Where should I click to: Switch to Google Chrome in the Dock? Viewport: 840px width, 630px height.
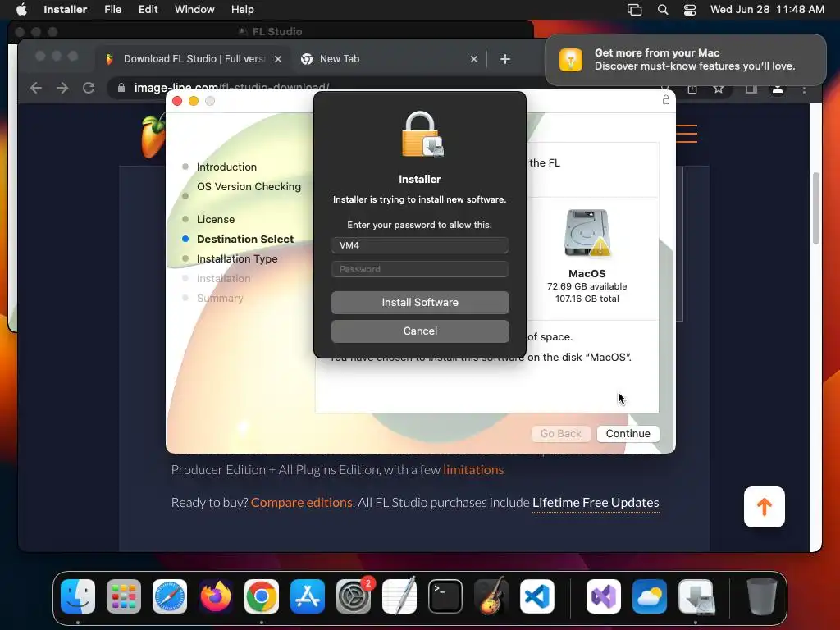[x=262, y=596]
